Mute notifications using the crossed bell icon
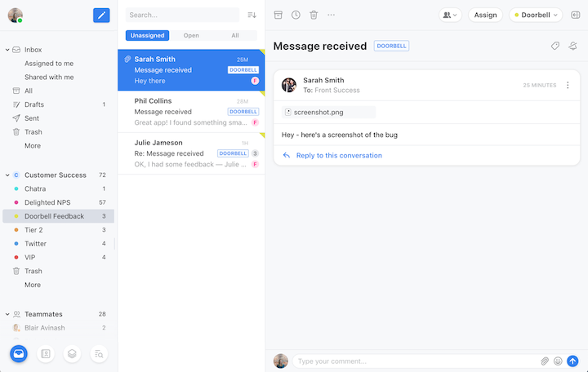This screenshot has width=588, height=372. point(573,46)
